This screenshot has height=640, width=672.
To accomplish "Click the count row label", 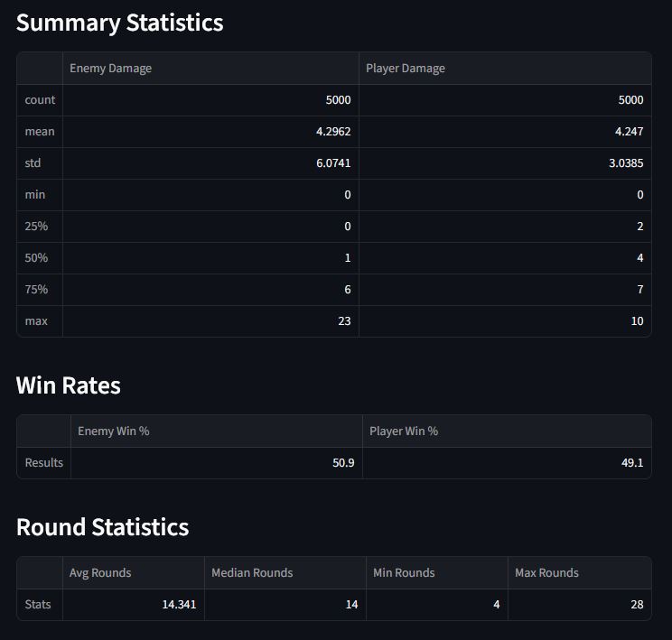I will (x=40, y=100).
